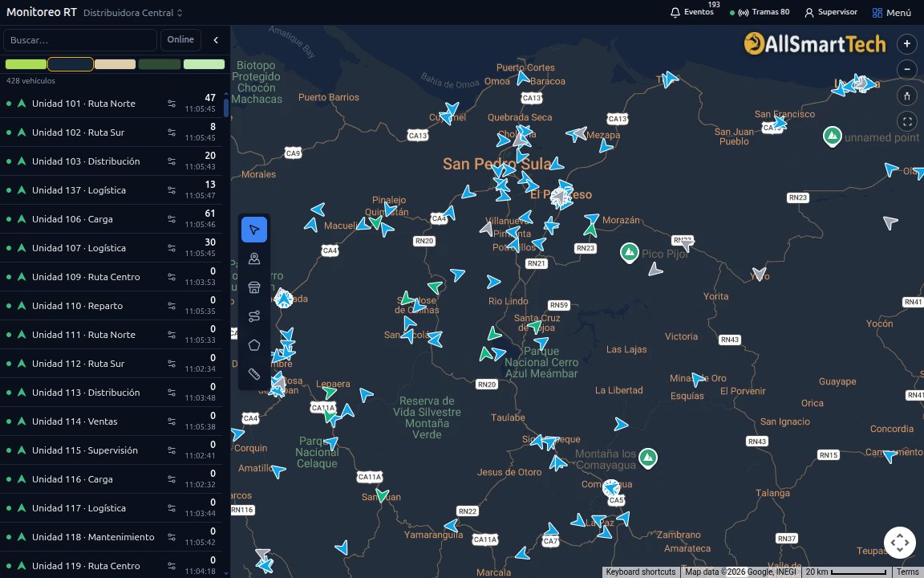Image resolution: width=924 pixels, height=578 pixels.
Task: Open route options for Unidad 110 · Reparto
Action: pyautogui.click(x=172, y=306)
